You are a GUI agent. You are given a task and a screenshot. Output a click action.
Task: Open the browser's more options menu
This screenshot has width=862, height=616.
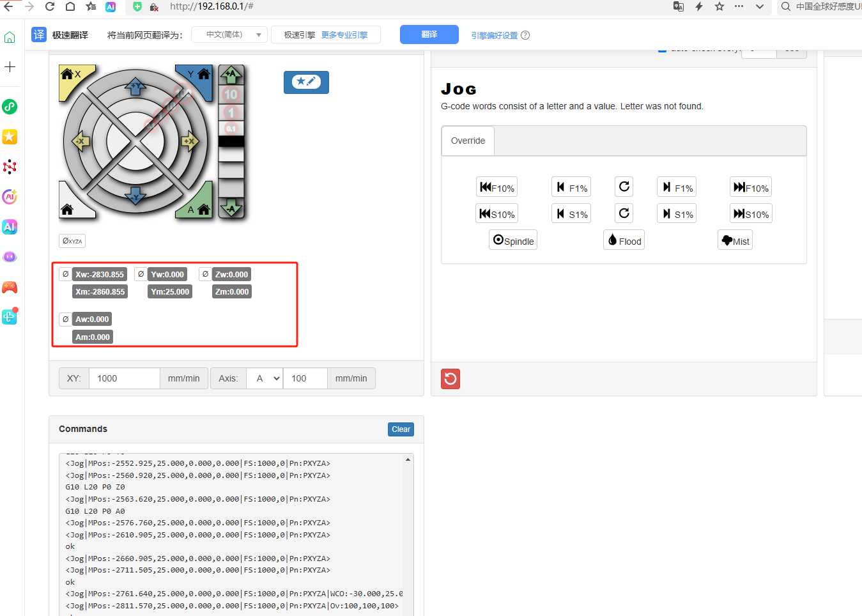(x=739, y=7)
